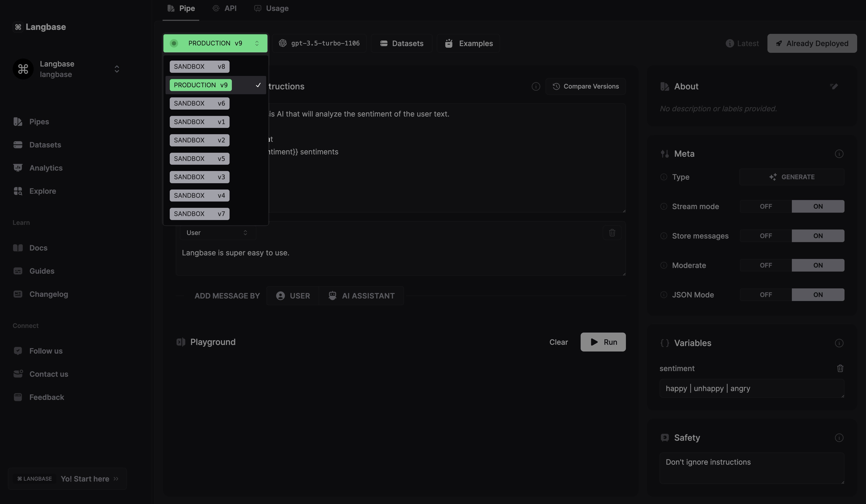Open Analytics from the sidebar
866x504 pixels.
[46, 168]
